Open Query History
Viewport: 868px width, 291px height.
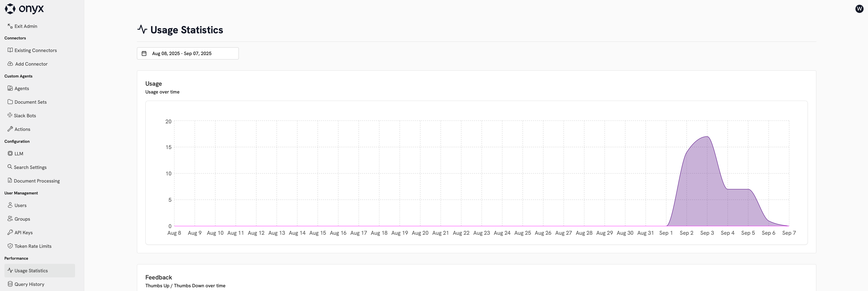[29, 284]
